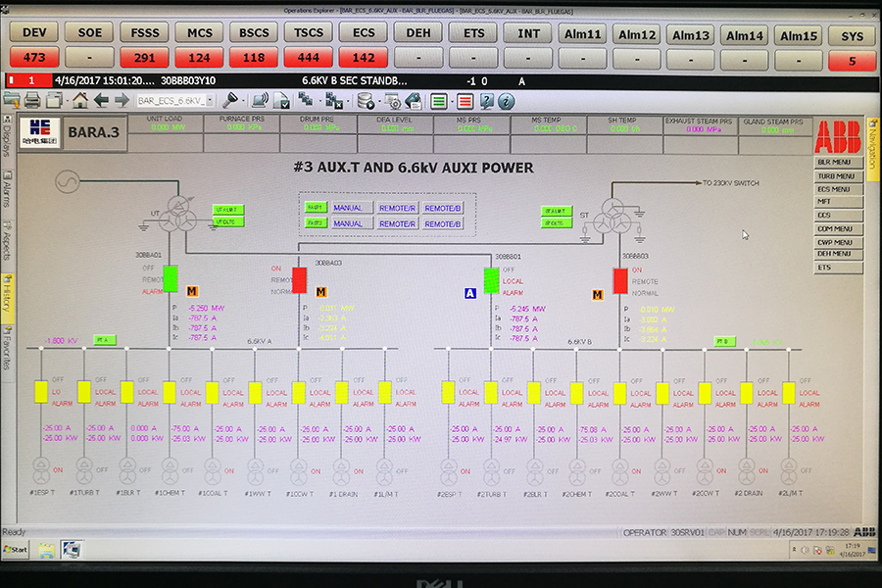Toggle the red 30BBA03 breaker
The image size is (882, 588).
300,280
